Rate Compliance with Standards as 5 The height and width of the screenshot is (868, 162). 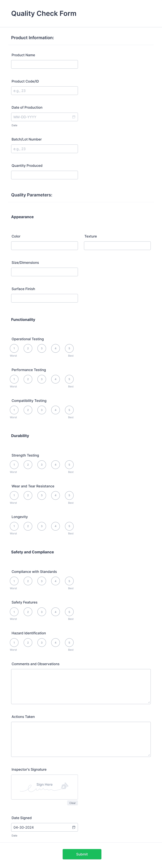(x=69, y=581)
